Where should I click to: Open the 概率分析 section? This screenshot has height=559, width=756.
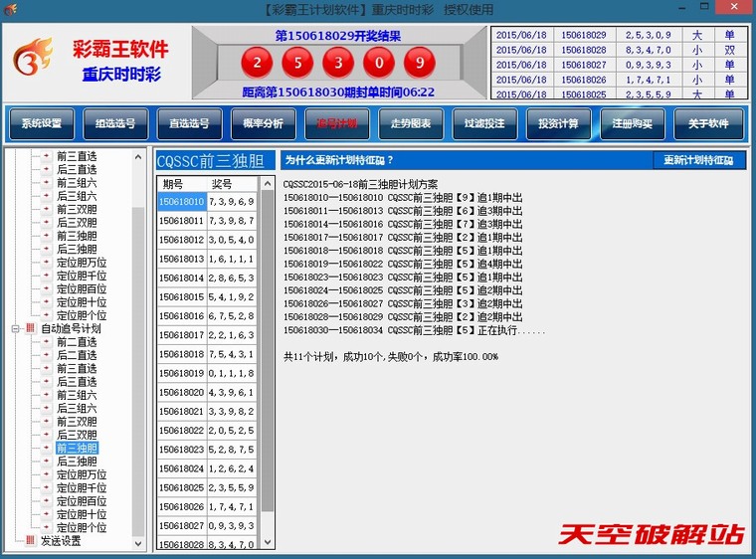point(264,124)
